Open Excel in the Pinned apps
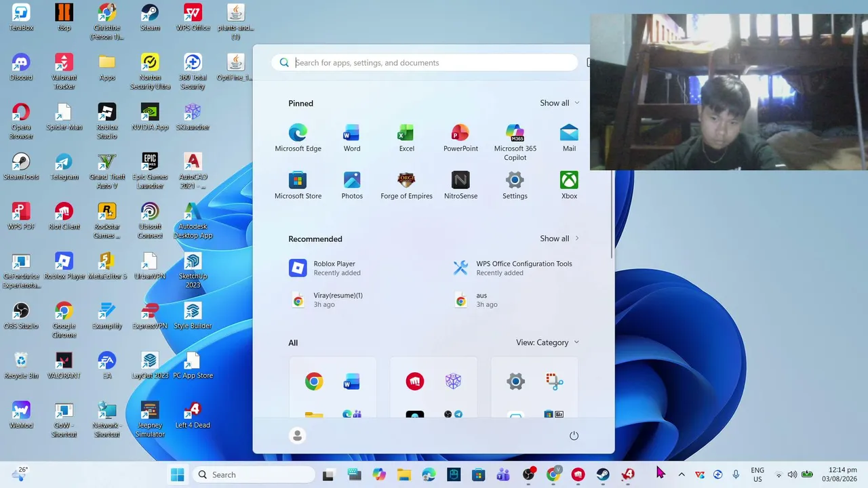Image resolution: width=868 pixels, height=488 pixels. pos(406,138)
